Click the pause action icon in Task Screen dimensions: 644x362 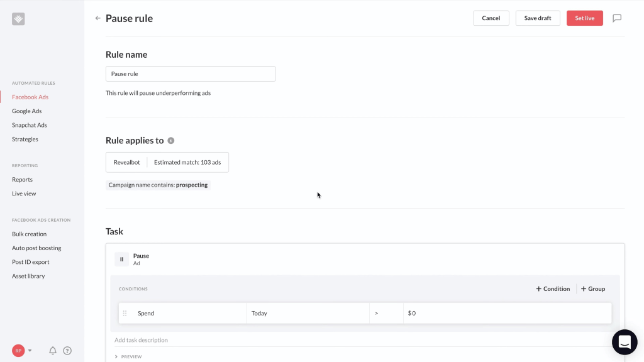pyautogui.click(x=121, y=259)
